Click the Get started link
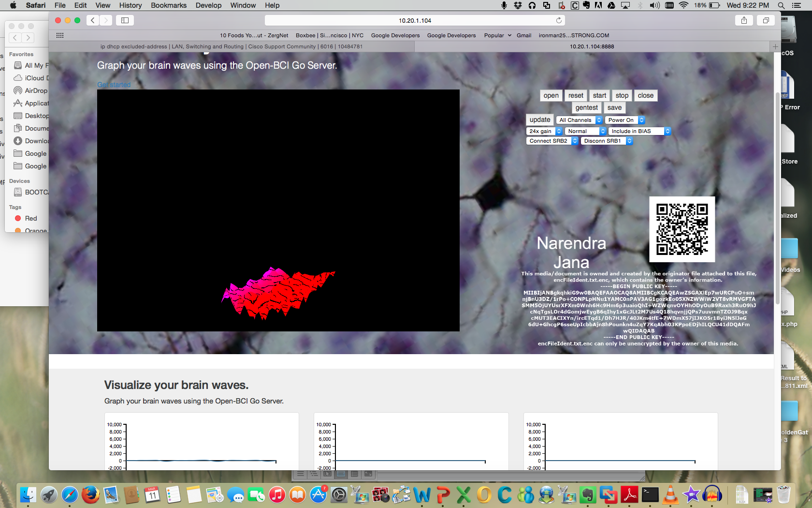 click(114, 85)
